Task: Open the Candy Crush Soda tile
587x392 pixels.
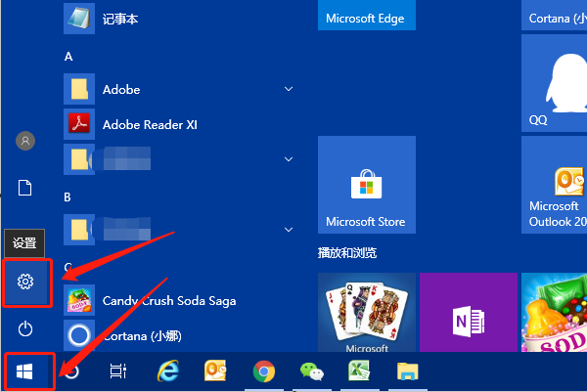Action: 554,312
